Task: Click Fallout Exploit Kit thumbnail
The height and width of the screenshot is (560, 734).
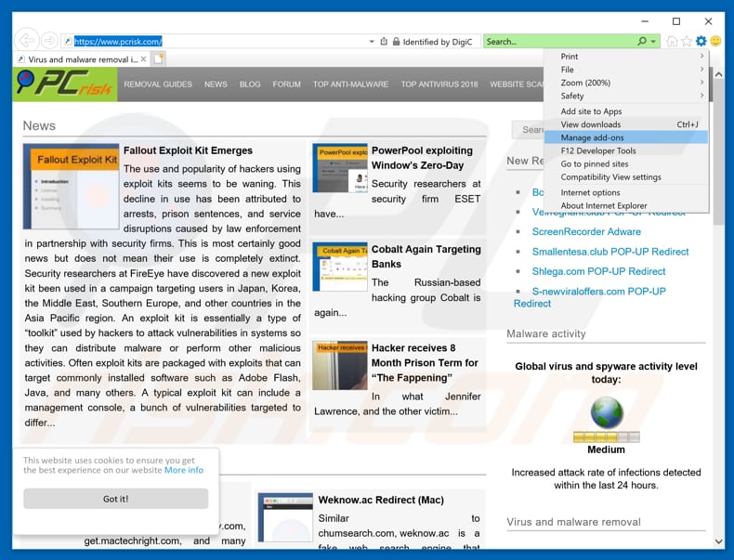Action: point(72,186)
